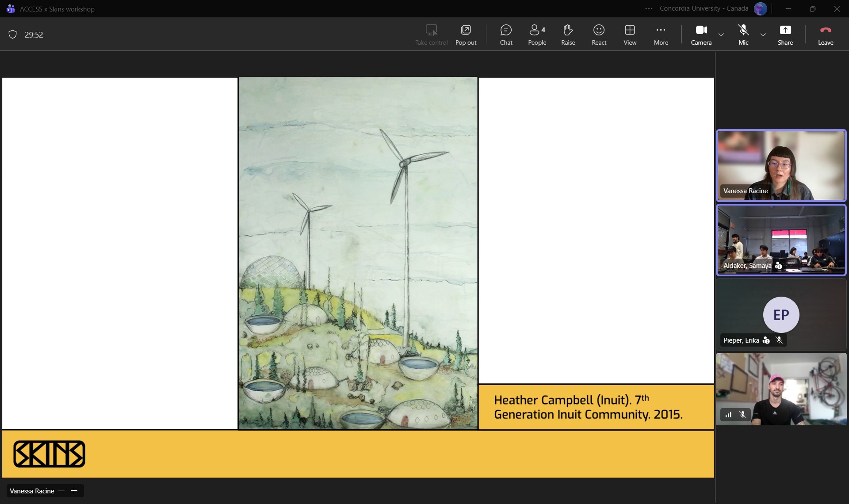Click the shield meeting security icon
The width and height of the screenshot is (849, 504).
(13, 34)
